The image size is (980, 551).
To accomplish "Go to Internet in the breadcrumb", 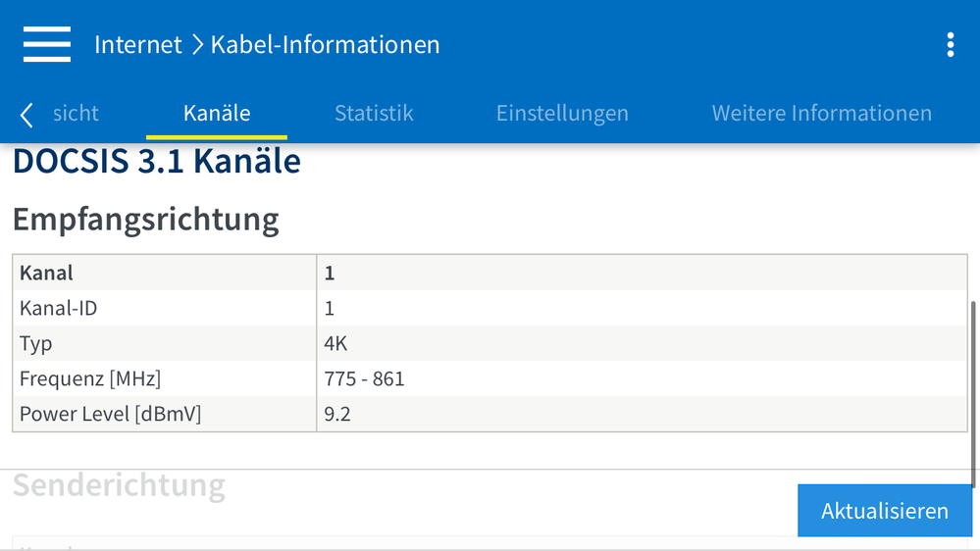I will [x=137, y=45].
